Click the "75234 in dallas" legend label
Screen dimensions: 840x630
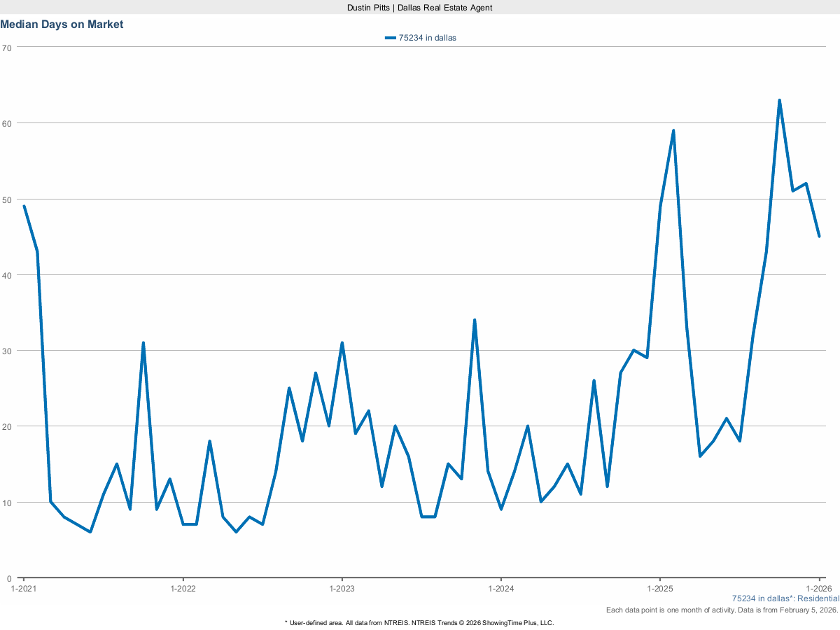pos(427,38)
